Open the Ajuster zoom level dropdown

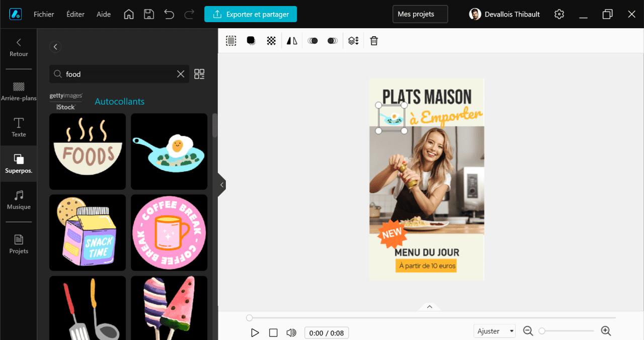pos(495,330)
